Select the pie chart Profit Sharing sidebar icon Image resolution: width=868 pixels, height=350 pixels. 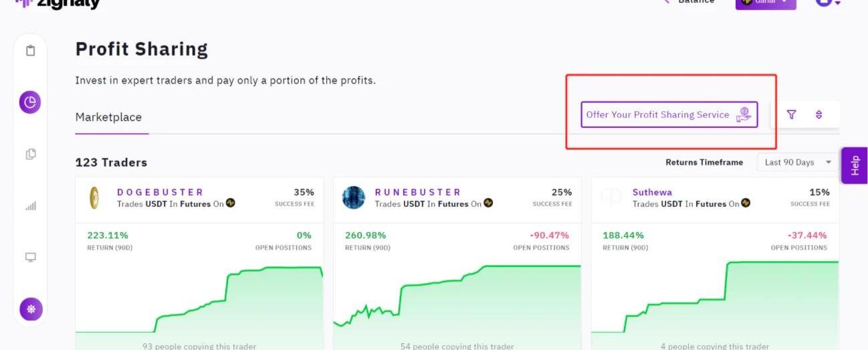[30, 102]
